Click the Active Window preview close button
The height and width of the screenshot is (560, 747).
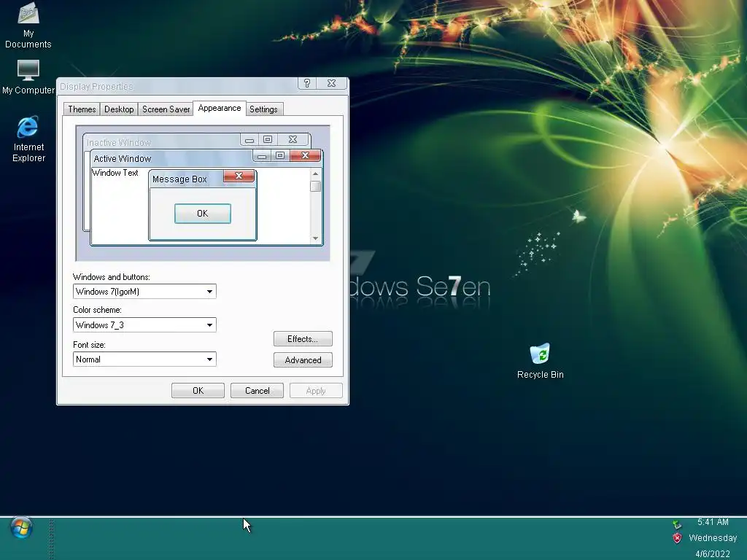point(306,156)
